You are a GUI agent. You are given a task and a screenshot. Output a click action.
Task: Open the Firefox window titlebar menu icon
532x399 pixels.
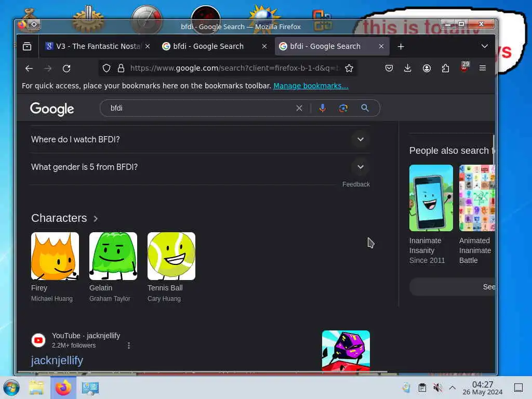(22, 24)
